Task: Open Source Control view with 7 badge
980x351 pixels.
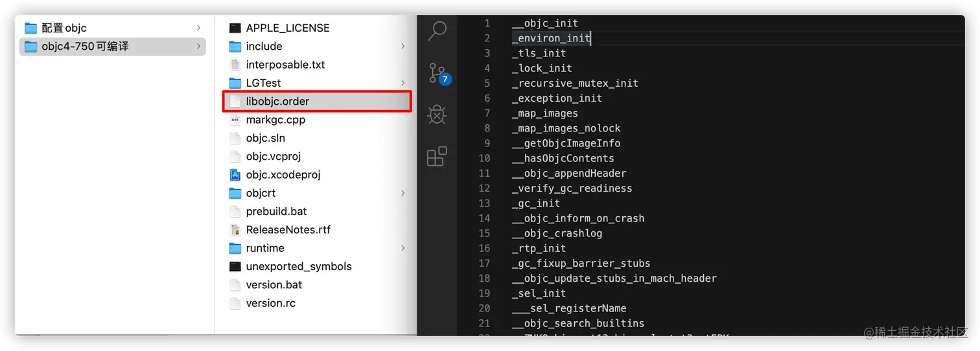Action: [x=437, y=73]
